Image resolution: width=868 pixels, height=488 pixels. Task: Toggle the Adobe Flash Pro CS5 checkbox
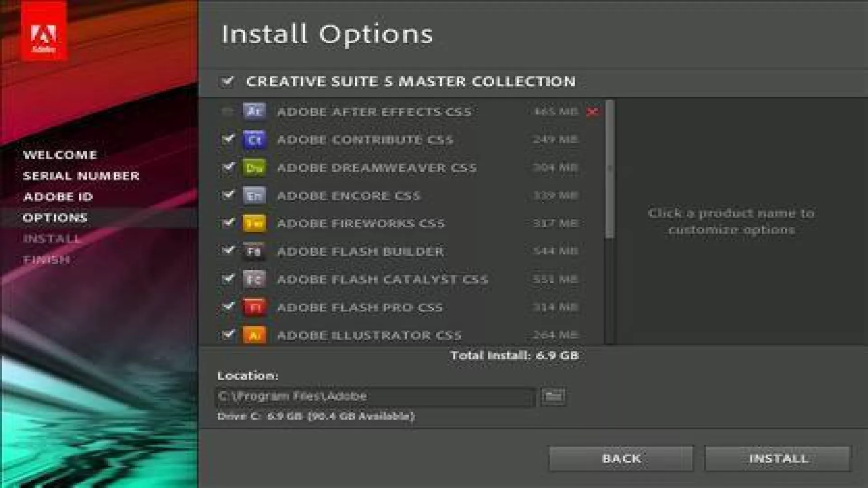228,306
